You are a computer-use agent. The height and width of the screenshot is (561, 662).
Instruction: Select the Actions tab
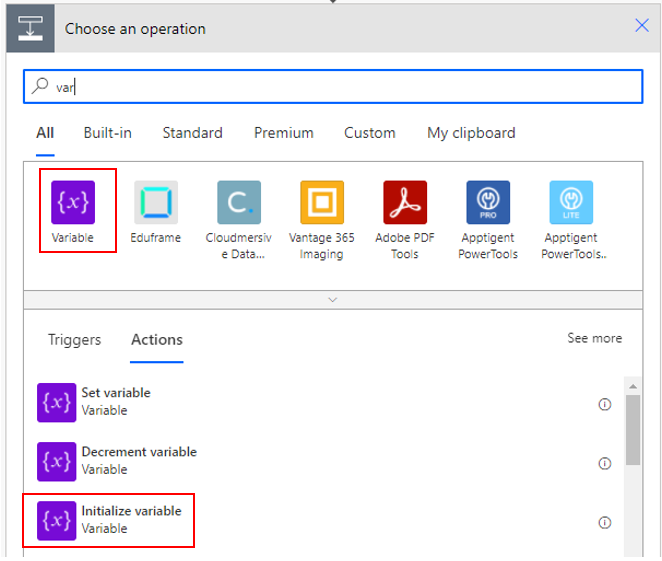coord(157,340)
